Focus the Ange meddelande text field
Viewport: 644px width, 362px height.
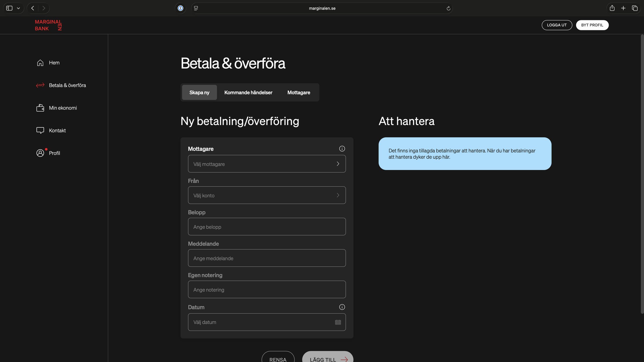267,258
